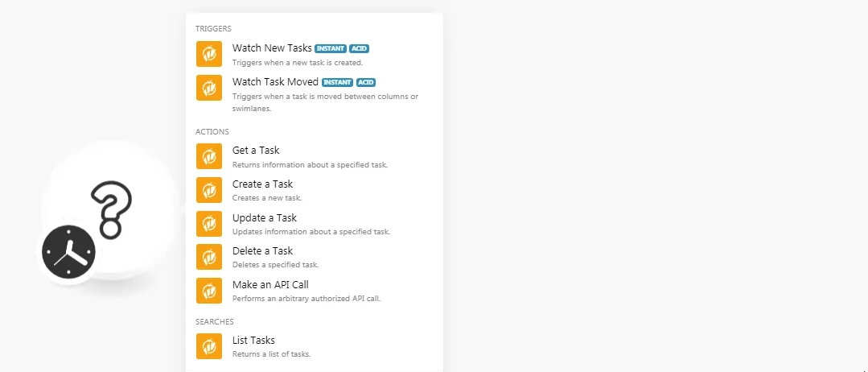This screenshot has height=372, width=868.
Task: Click the Delete a Task module icon
Action: pyautogui.click(x=208, y=257)
